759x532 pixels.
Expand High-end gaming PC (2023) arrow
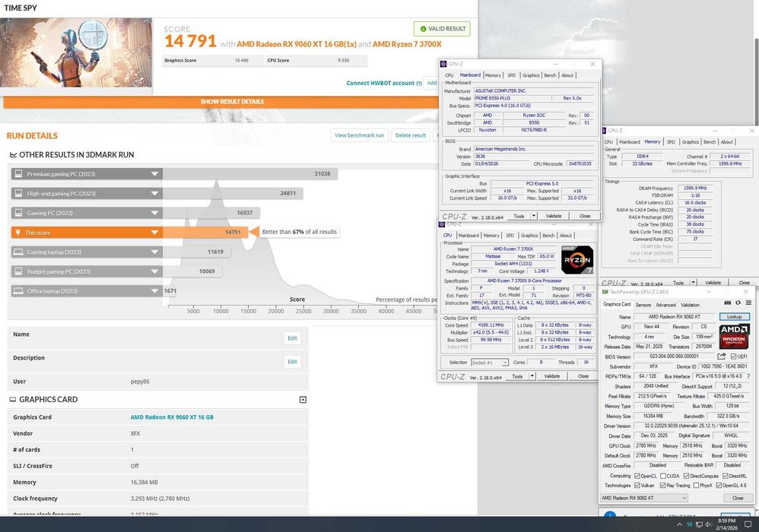coord(154,194)
